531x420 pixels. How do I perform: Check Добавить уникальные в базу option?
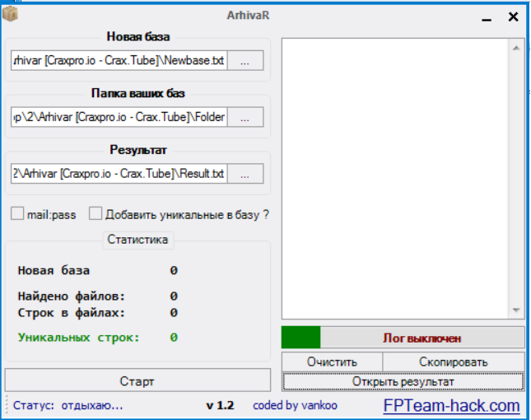95,214
